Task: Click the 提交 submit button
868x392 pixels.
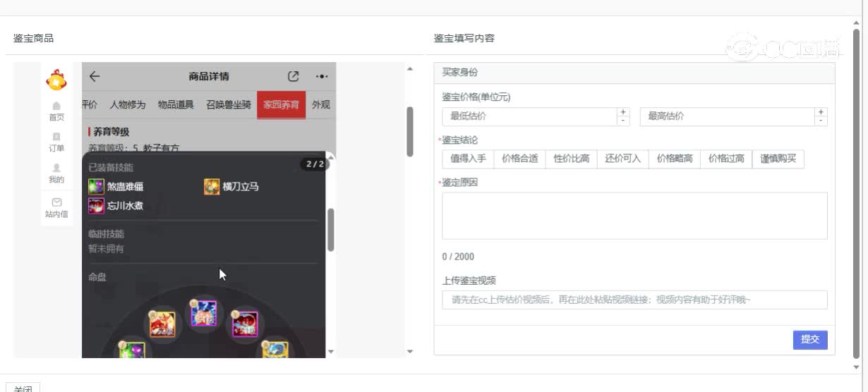Action: pyautogui.click(x=809, y=340)
